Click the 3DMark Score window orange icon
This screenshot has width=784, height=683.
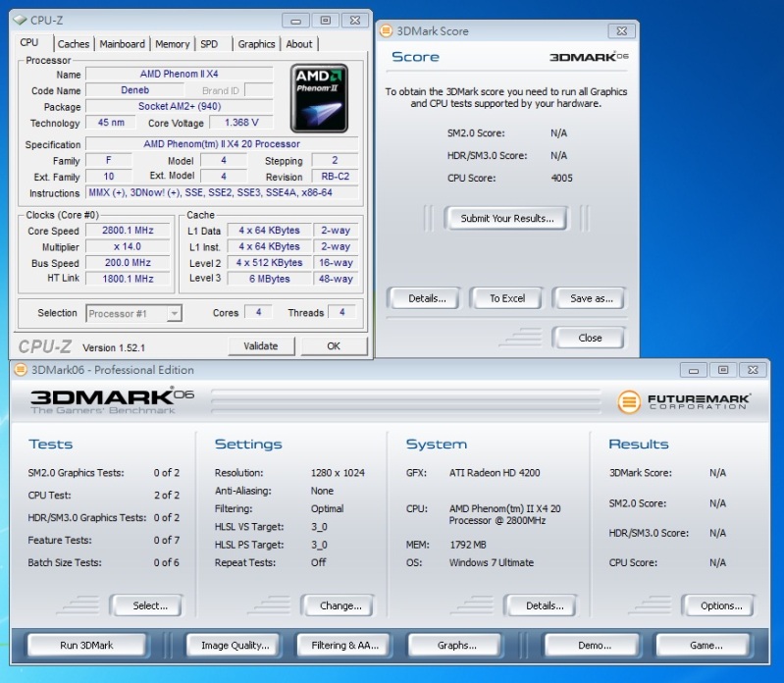click(386, 31)
